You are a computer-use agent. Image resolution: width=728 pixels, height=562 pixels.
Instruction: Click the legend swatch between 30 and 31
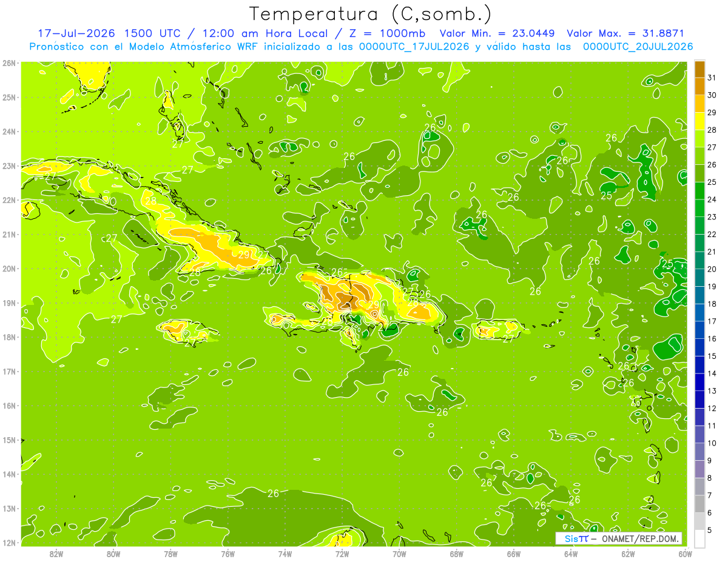coord(700,85)
